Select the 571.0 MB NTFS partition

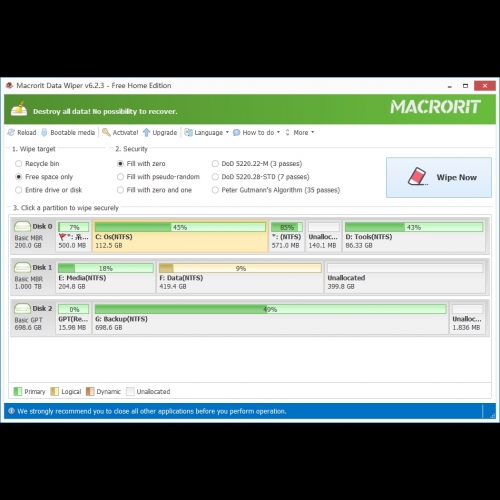pyautogui.click(x=287, y=236)
